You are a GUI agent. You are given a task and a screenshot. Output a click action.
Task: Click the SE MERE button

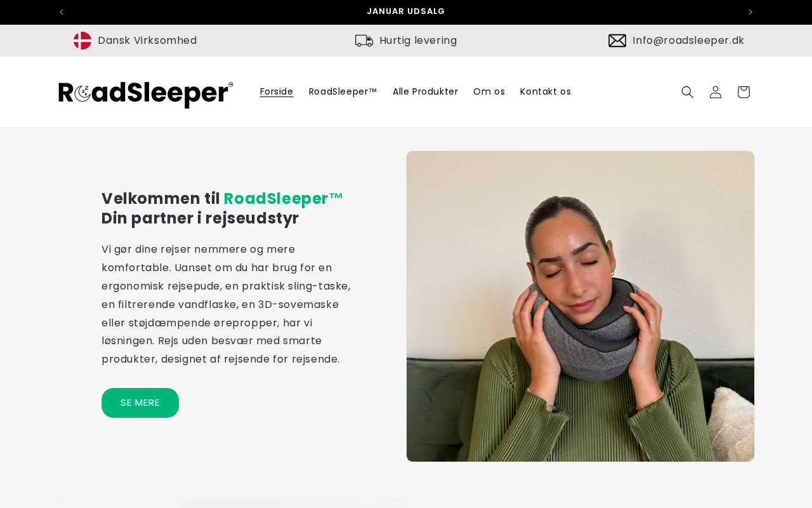140,403
